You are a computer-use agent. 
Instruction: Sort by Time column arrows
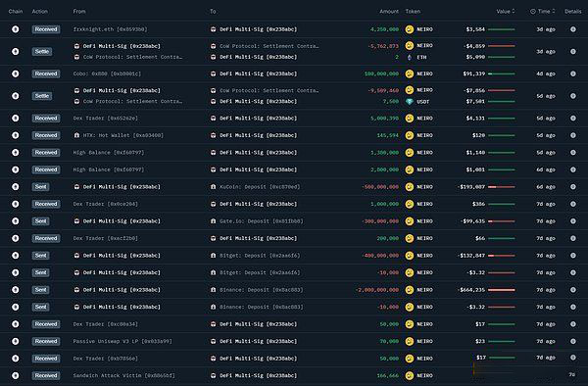pyautogui.click(x=554, y=11)
